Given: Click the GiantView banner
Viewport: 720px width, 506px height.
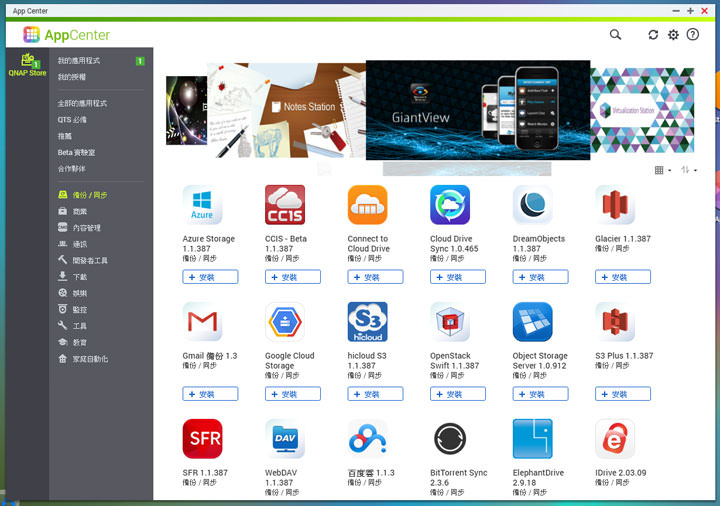Looking at the screenshot, I should point(477,110).
